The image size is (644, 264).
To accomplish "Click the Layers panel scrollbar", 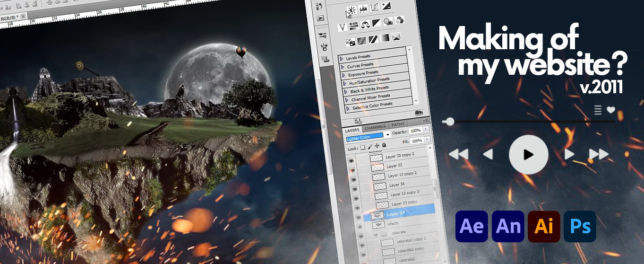I will [435, 189].
